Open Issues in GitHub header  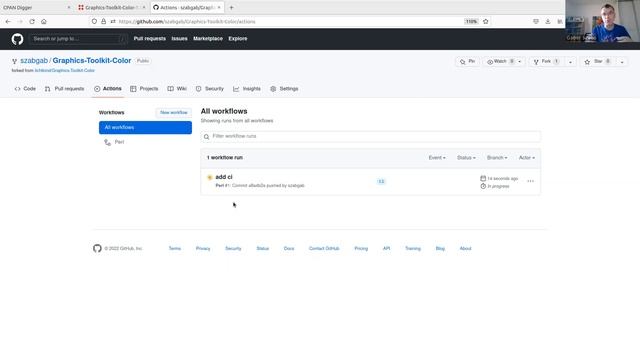tap(179, 38)
